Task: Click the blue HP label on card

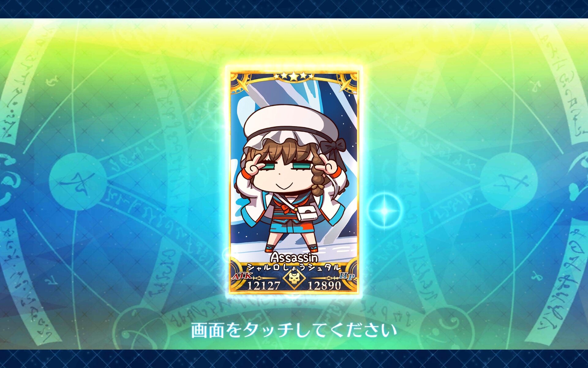Action: (x=346, y=276)
